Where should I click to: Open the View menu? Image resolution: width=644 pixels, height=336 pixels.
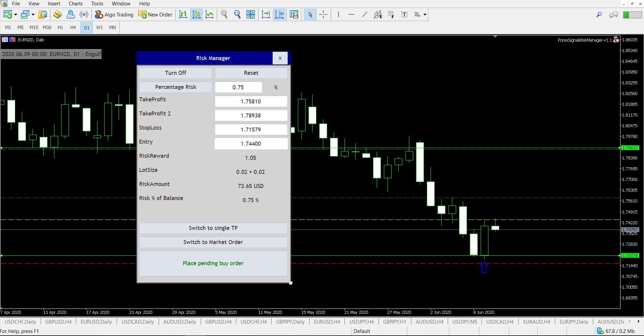34,4
